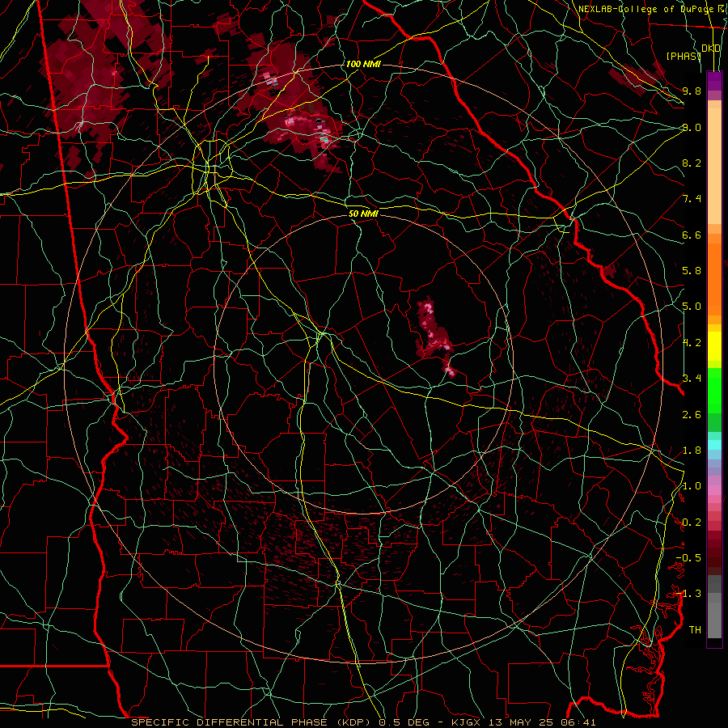
Task: Click the bright green segment of the color scale
Action: (714, 390)
